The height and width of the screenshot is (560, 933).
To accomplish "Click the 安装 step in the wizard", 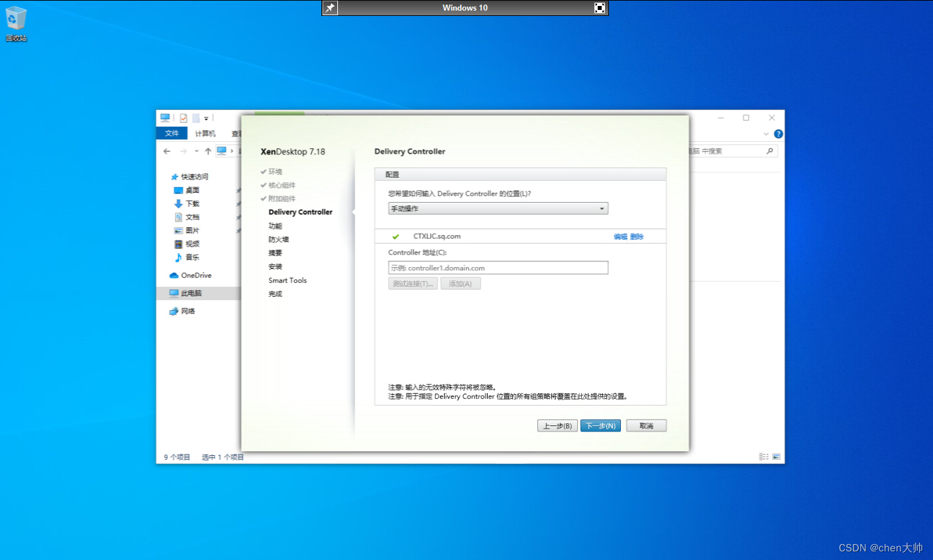I will coord(275,266).
